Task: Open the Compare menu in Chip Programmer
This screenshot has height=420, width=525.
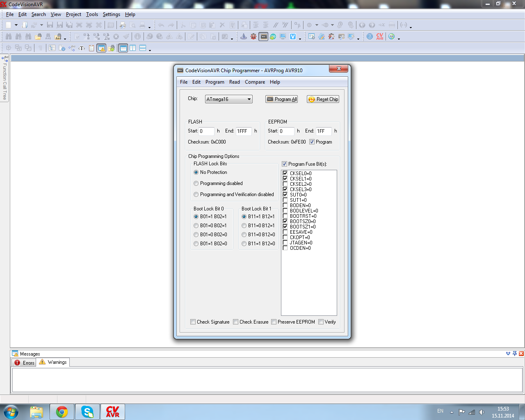Action: [x=255, y=82]
